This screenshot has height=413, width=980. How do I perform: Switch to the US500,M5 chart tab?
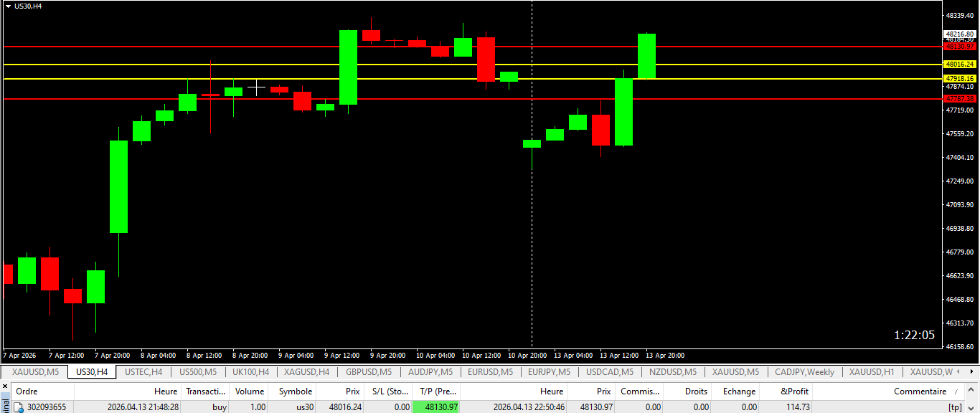(x=198, y=372)
